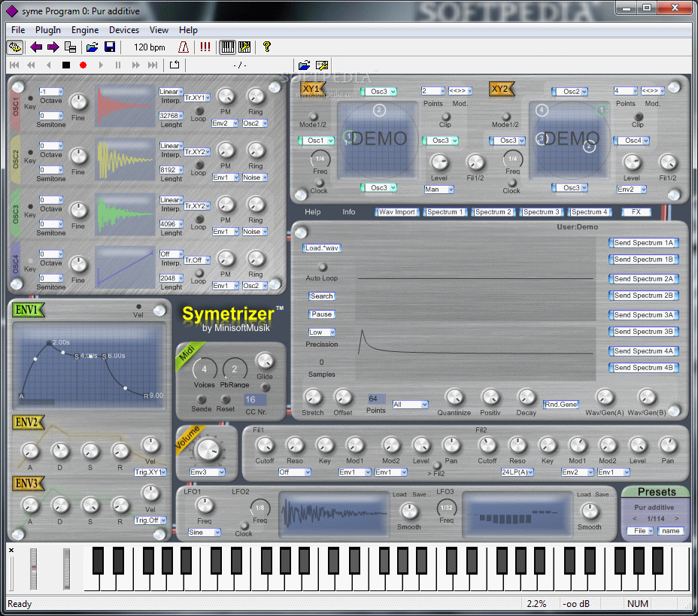Toggle the OSC1 Key switch
The image size is (698, 616).
point(30,99)
